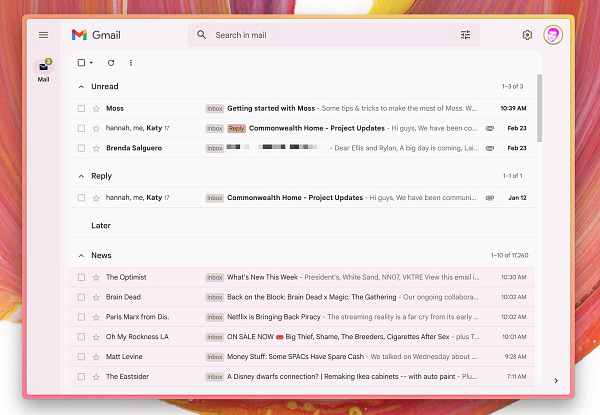The image size is (600, 415).
Task: Click attachment icon on Brenda Salguero email
Action: [489, 148]
